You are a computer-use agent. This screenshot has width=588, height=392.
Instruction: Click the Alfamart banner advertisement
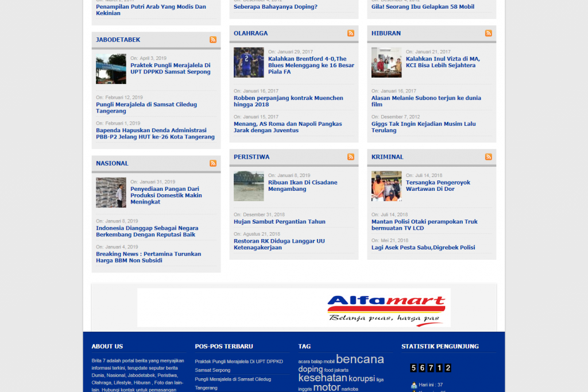pyautogui.click(x=293, y=308)
